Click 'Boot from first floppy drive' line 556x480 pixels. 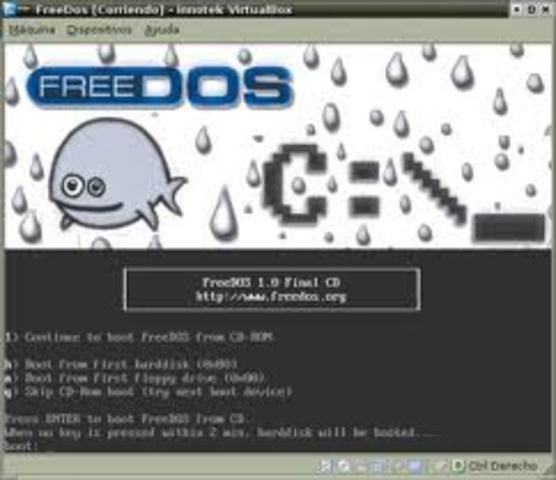(135, 378)
